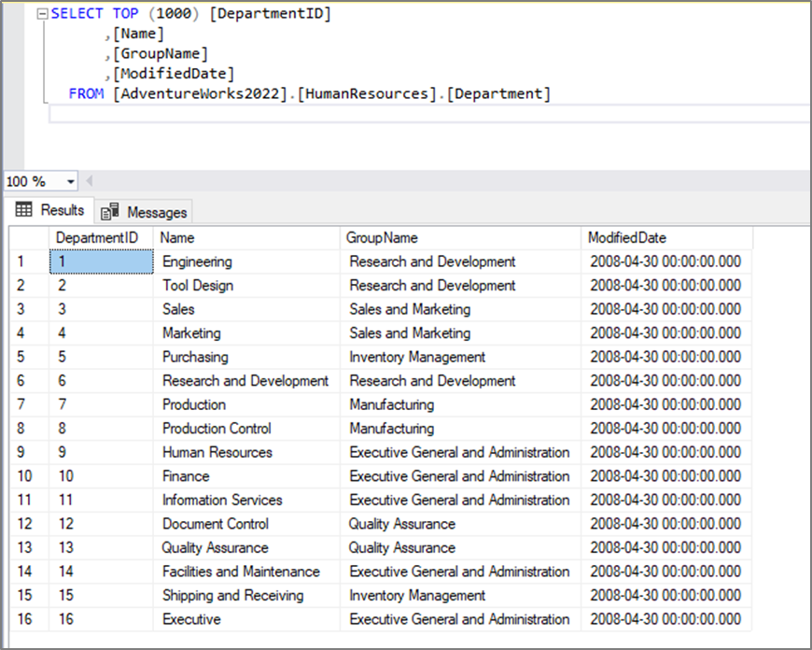Select the Name column header
The height and width of the screenshot is (650, 812).
coord(246,237)
